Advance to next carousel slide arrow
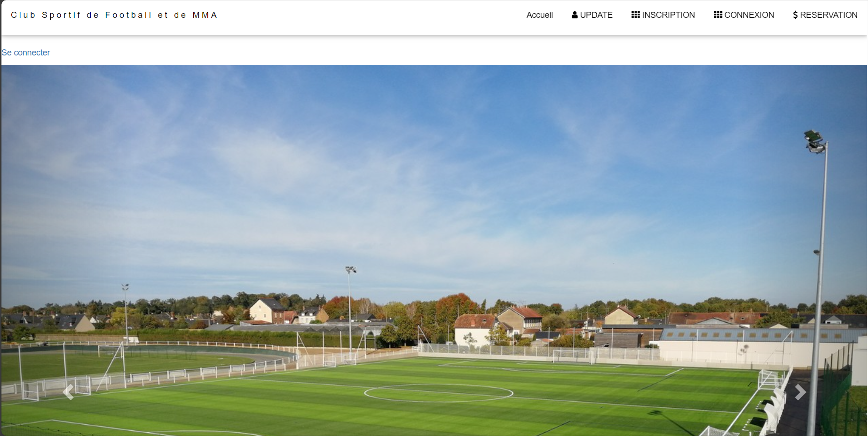The height and width of the screenshot is (436, 868). 800,392
